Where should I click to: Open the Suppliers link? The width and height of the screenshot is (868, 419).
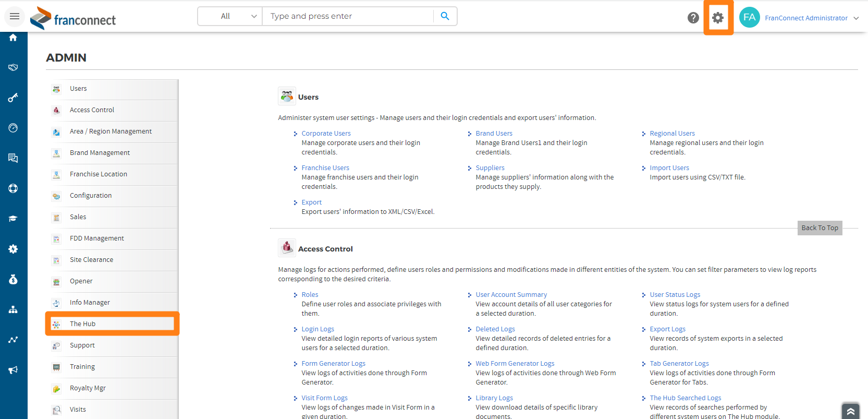pyautogui.click(x=490, y=168)
